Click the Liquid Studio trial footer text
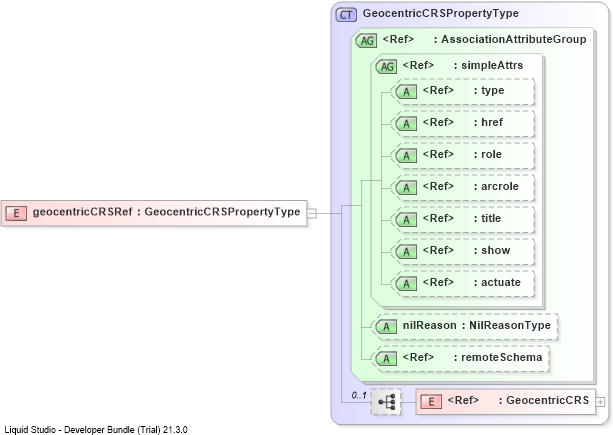The image size is (613, 435). (96, 430)
